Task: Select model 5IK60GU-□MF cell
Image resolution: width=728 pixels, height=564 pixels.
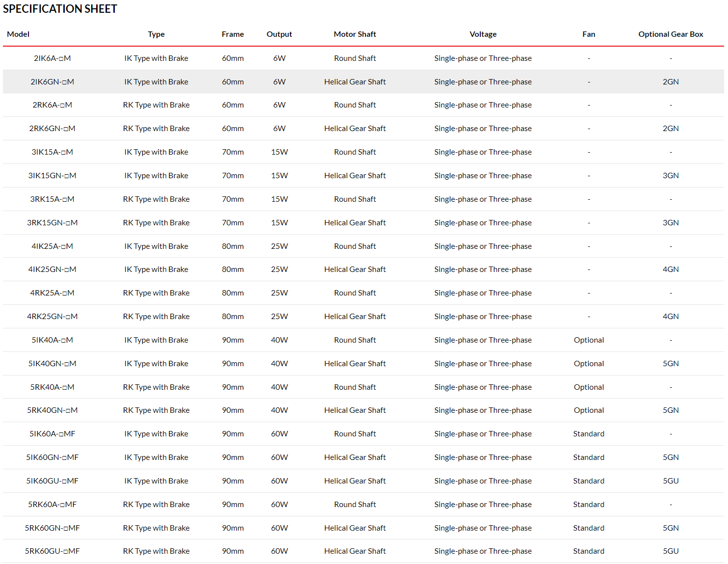Action: [x=52, y=481]
